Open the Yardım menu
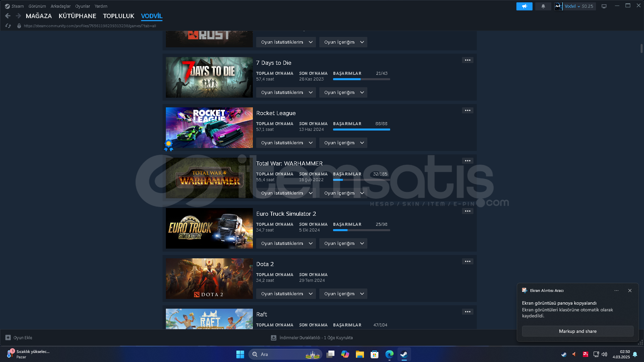The width and height of the screenshot is (644, 362). (101, 6)
